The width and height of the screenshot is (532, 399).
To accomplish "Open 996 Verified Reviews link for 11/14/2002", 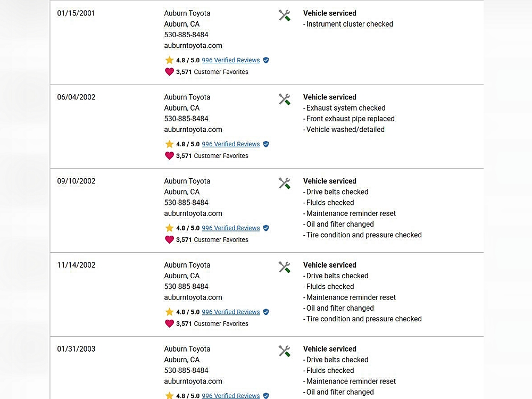I will click(x=231, y=312).
